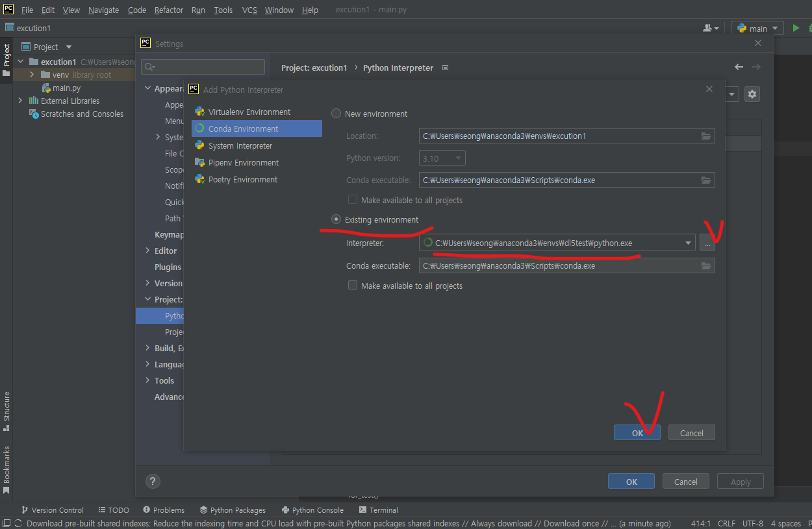Confirm Add Python Interpreter with OK
The image size is (812, 529).
(637, 433)
